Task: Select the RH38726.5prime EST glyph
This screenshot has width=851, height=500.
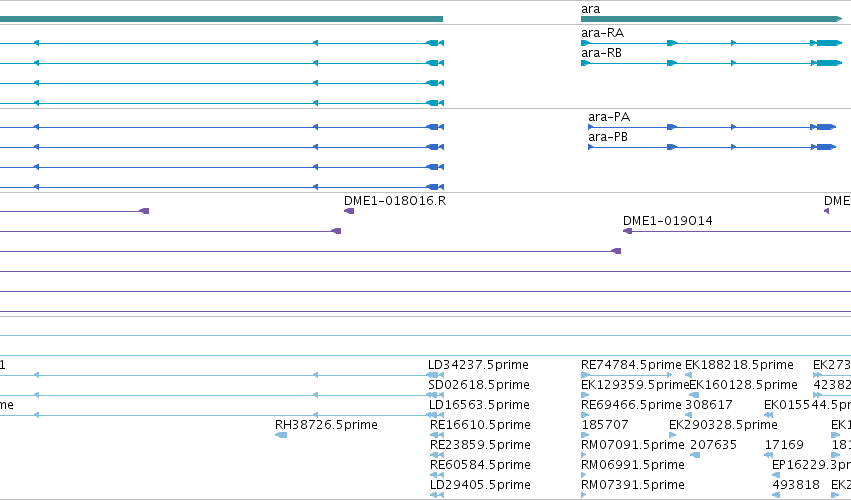Action: tap(281, 435)
